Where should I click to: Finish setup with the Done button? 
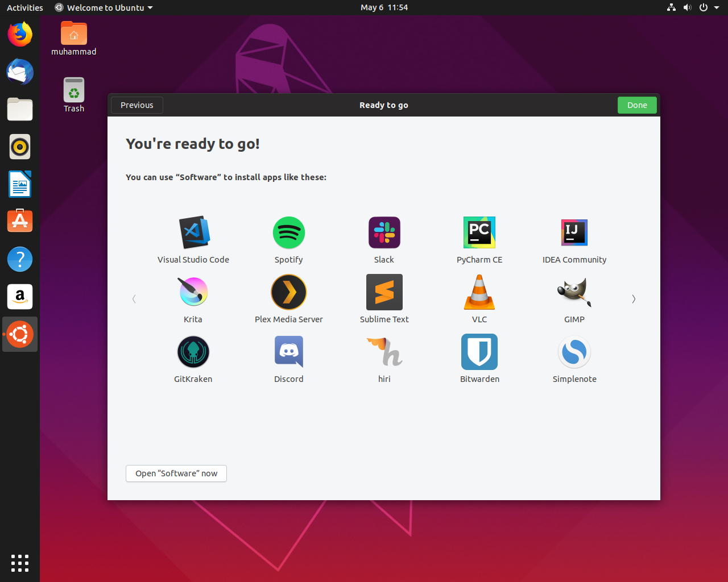637,105
